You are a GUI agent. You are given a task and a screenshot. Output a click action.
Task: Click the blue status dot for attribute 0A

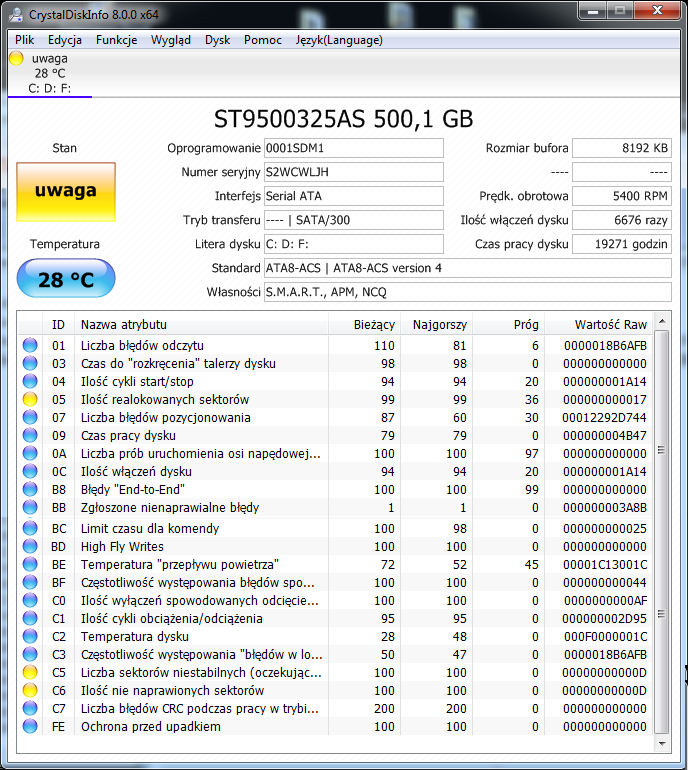30,453
